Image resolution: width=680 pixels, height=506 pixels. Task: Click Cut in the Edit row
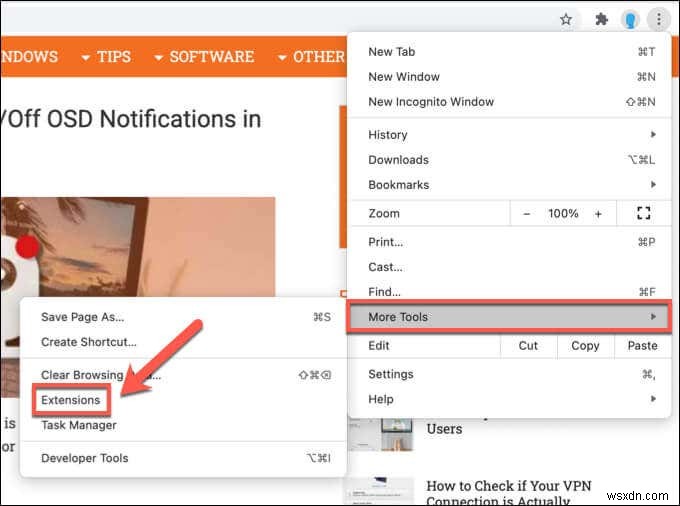[x=528, y=346]
